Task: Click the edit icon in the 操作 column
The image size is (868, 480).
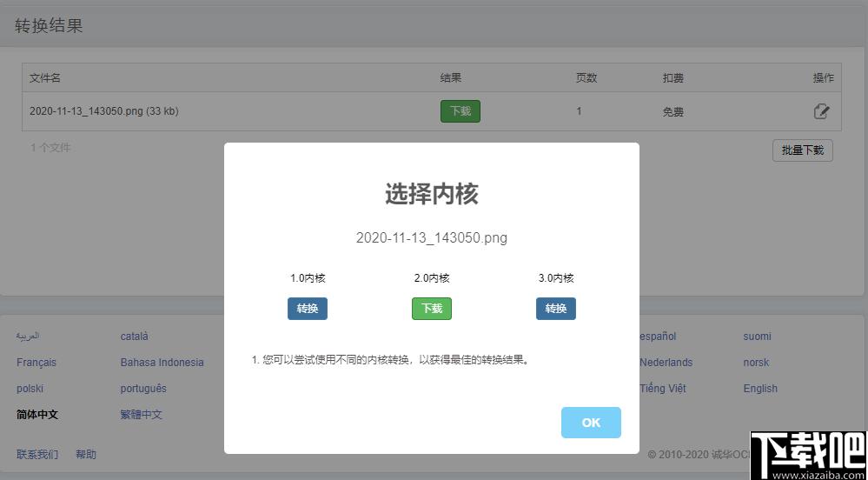Action: (x=821, y=111)
